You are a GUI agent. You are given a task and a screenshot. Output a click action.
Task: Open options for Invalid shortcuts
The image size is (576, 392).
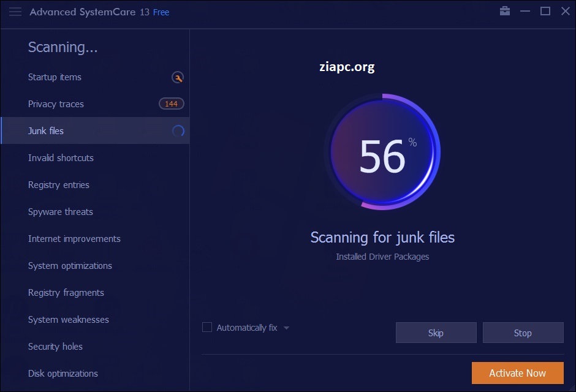point(61,158)
